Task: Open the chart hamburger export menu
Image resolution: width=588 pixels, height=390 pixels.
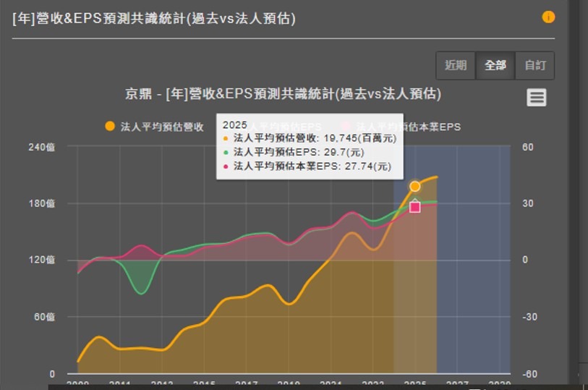Action: click(536, 98)
